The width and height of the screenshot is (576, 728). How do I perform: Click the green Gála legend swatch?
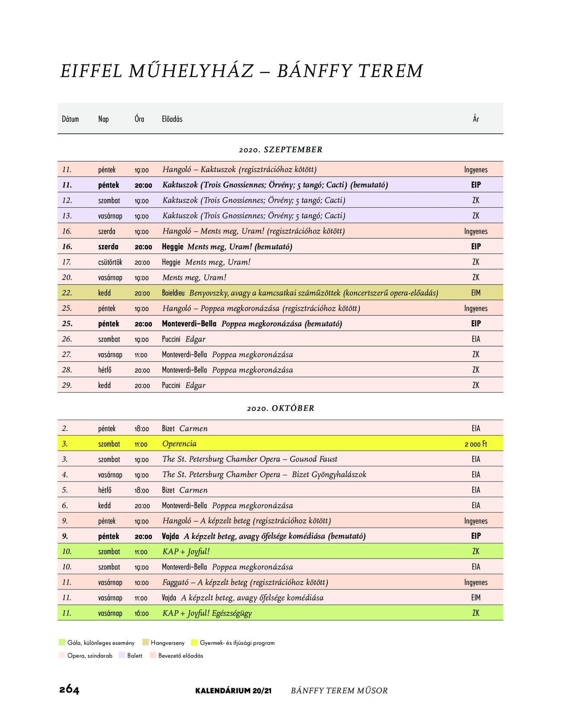point(62,642)
